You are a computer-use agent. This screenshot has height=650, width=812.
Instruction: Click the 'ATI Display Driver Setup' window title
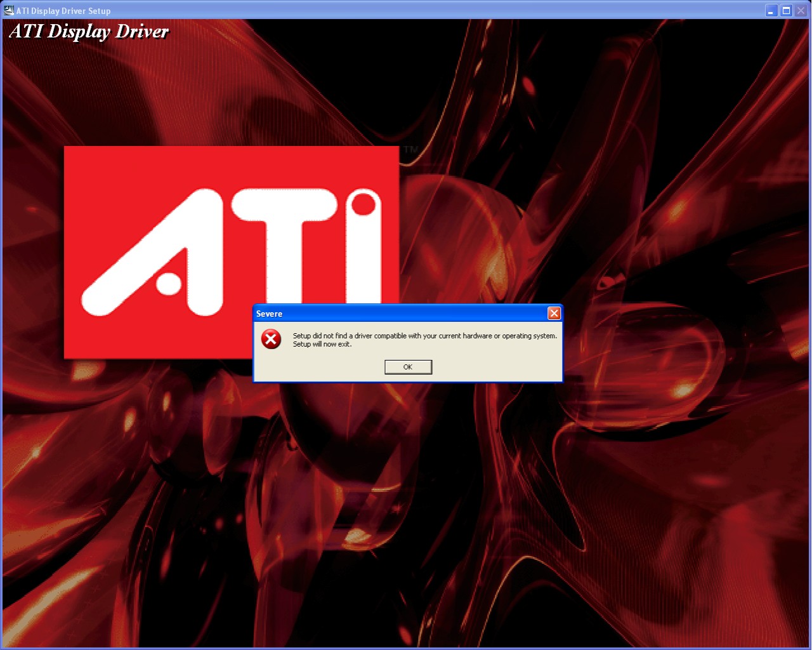pyautogui.click(x=63, y=11)
